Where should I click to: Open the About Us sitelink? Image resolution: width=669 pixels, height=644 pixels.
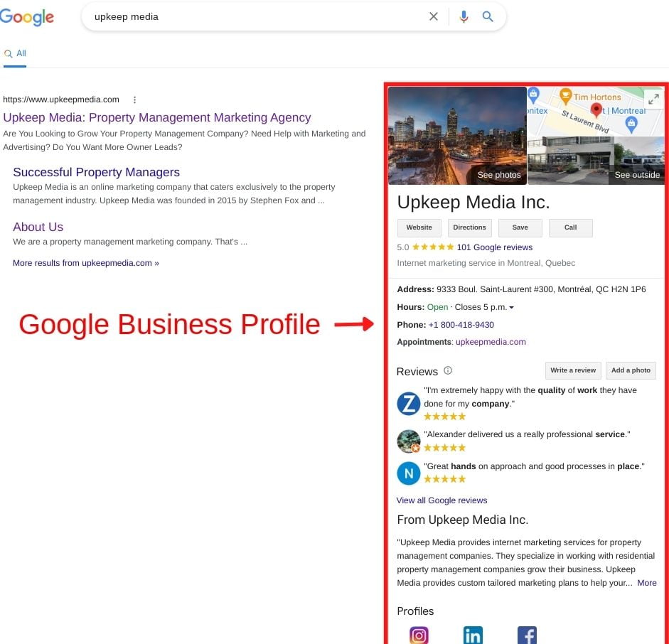pyautogui.click(x=38, y=227)
